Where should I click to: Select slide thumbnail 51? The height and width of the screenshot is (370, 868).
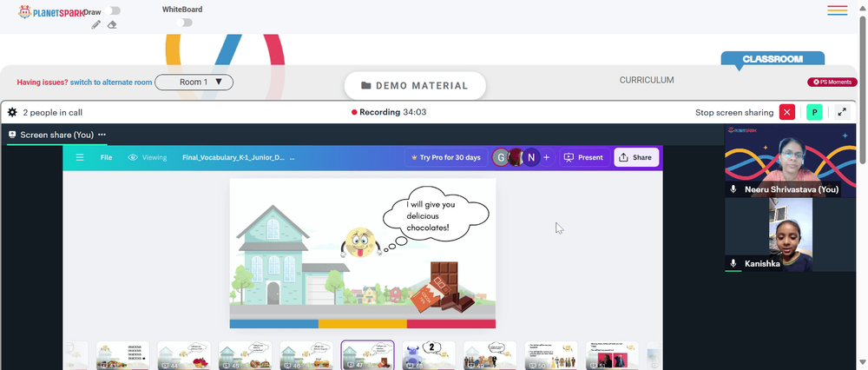pyautogui.click(x=612, y=355)
